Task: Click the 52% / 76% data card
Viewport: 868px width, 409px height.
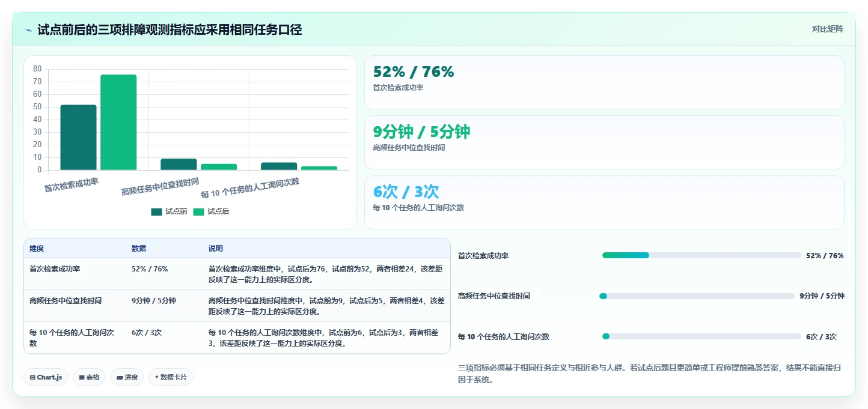Action: (604, 82)
